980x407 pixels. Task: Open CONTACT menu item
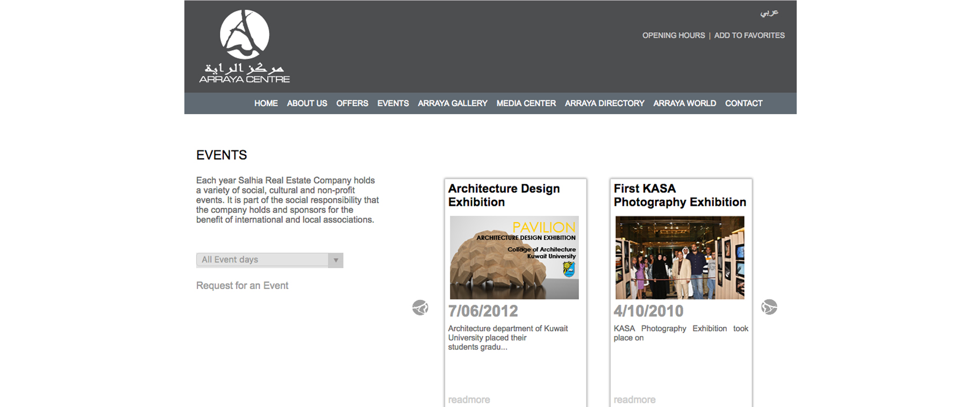[x=743, y=103]
